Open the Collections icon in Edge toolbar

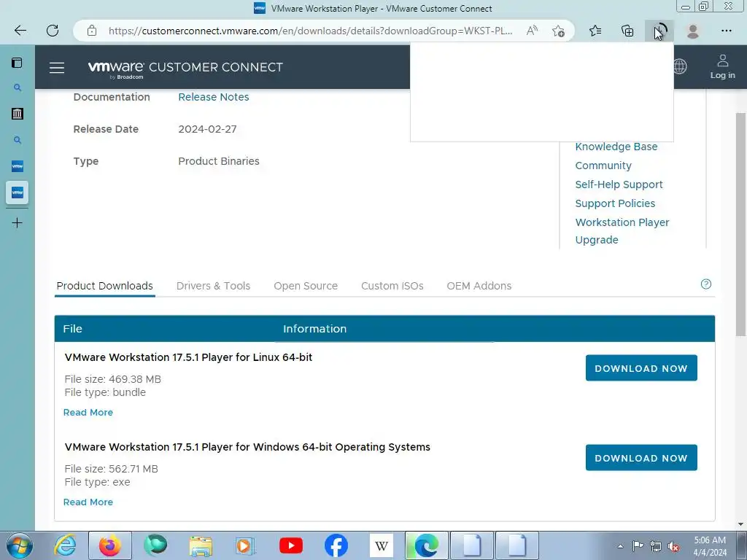click(x=627, y=31)
